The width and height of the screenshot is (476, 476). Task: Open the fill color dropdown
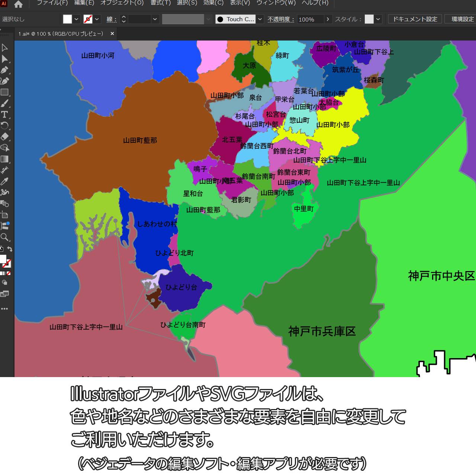tap(77, 19)
